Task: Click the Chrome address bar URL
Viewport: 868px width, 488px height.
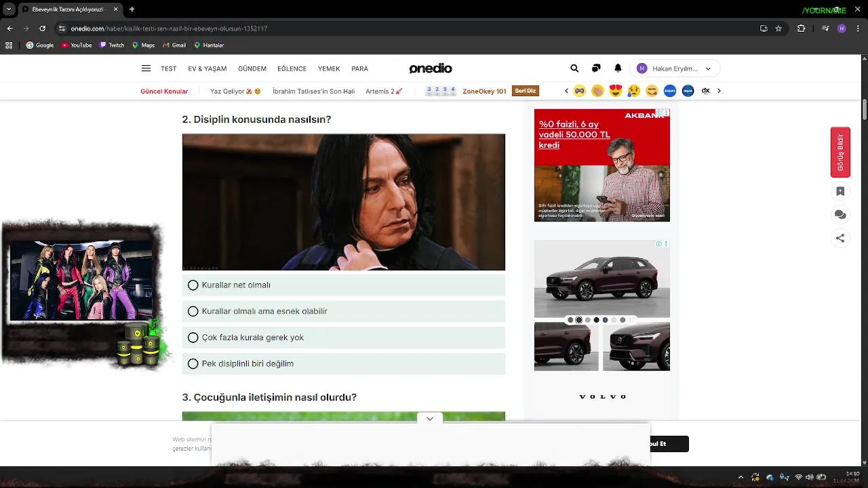Action: pos(169,28)
